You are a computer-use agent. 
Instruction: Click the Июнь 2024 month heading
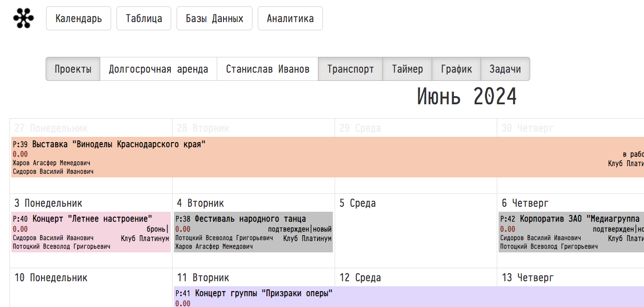[x=467, y=97]
